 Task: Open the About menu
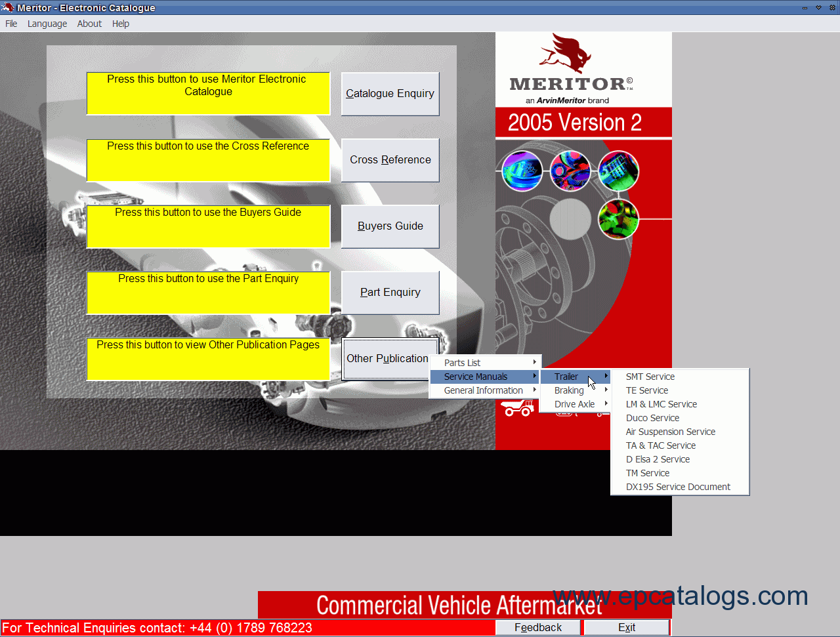point(89,24)
